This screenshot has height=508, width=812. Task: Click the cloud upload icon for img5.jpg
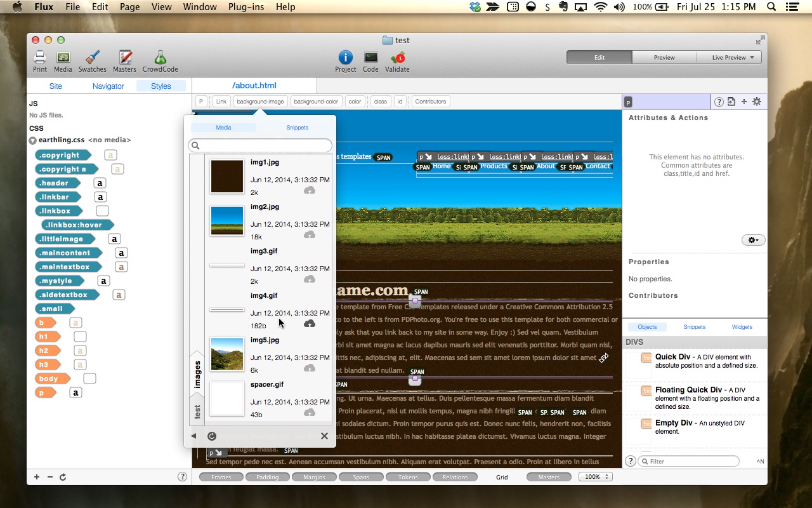coord(310,368)
